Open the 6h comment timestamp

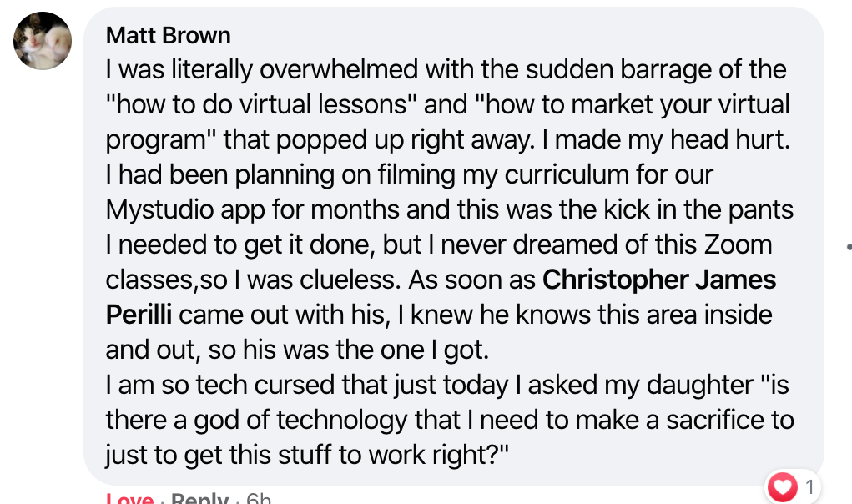click(x=258, y=497)
